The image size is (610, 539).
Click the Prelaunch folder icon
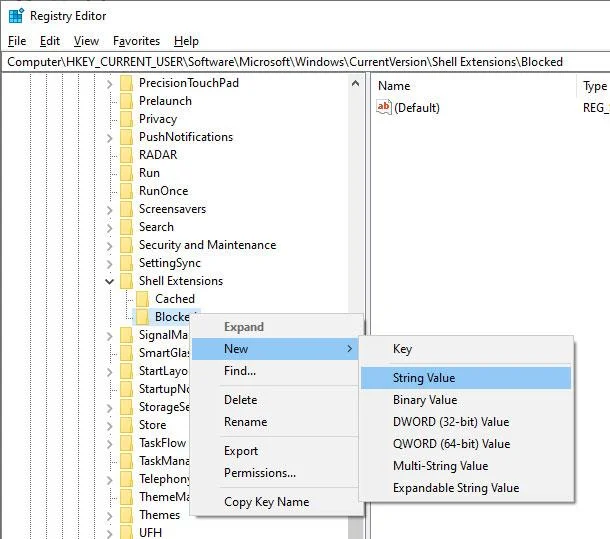(x=126, y=101)
